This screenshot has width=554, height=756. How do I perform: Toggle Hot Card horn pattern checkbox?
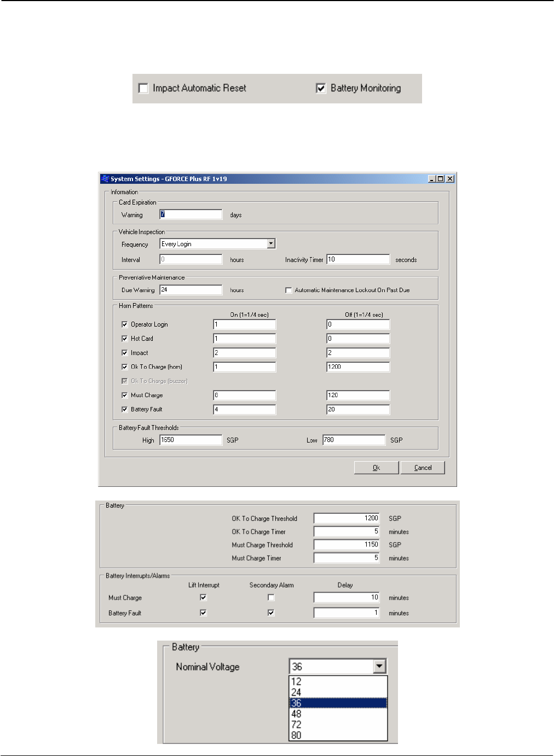pos(125,339)
